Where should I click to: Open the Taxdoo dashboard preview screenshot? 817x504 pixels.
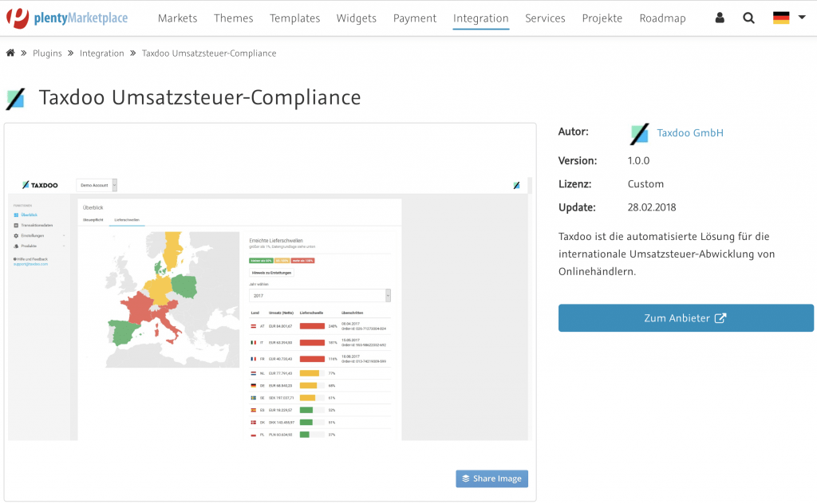coord(270,309)
